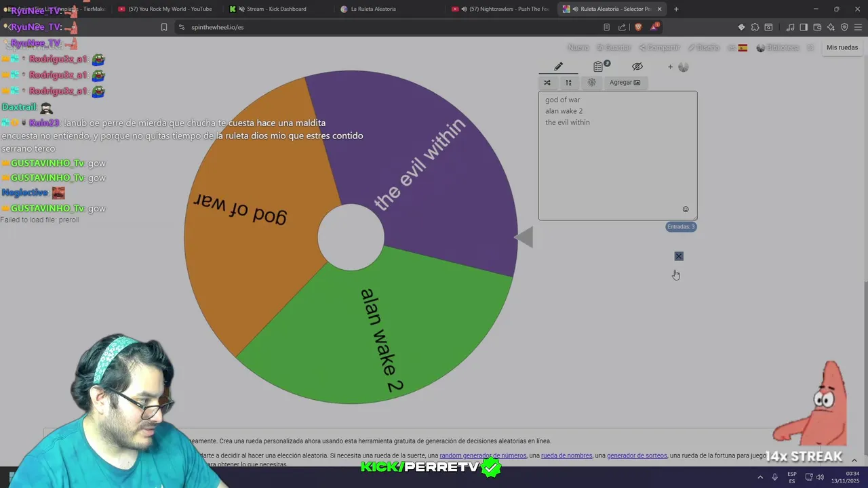Close the Ruleta Aleatoria browser tab

pyautogui.click(x=659, y=9)
